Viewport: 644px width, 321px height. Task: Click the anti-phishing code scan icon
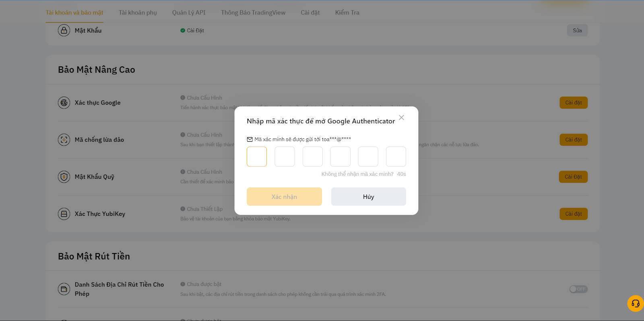[x=64, y=140]
